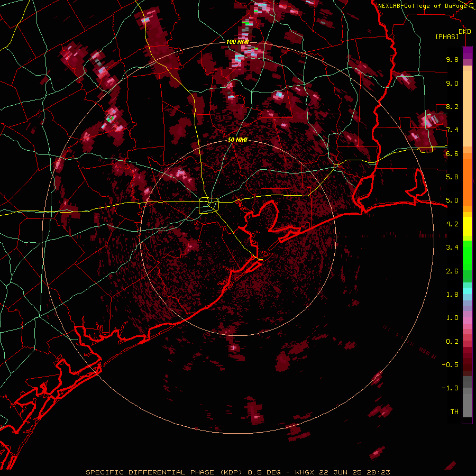The width and height of the screenshot is (476, 476).
Task: Click the 5.0 value on the color scale
Action: (452, 200)
